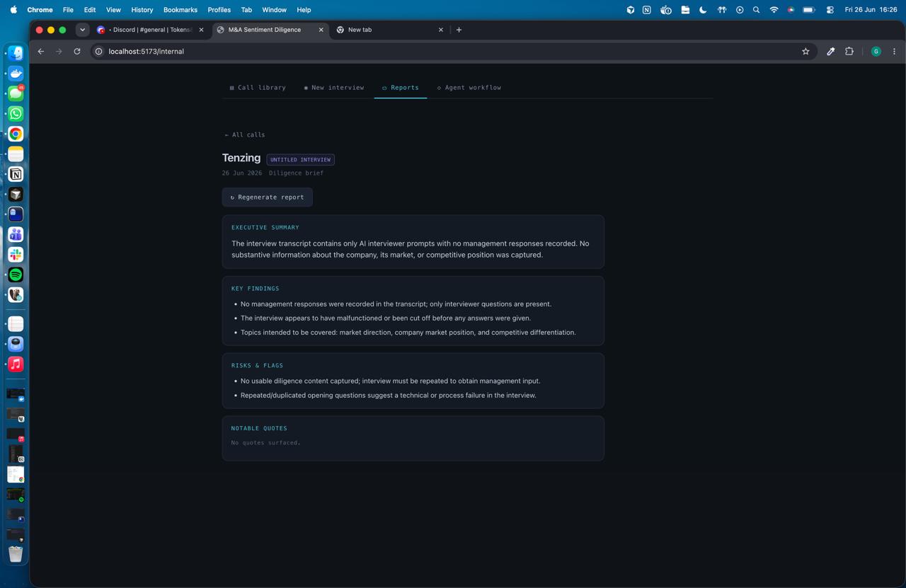This screenshot has width=906, height=588.
Task: Open Notion from the dock
Action: click(16, 174)
